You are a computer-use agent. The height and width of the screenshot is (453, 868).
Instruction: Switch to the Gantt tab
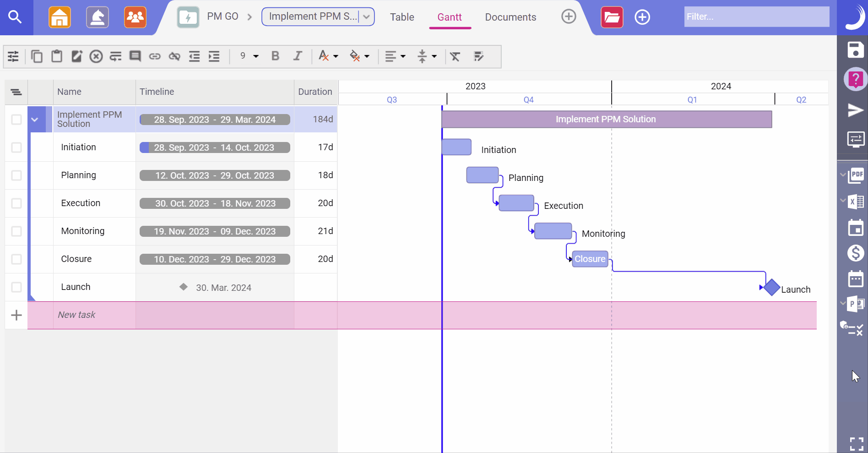[450, 17]
